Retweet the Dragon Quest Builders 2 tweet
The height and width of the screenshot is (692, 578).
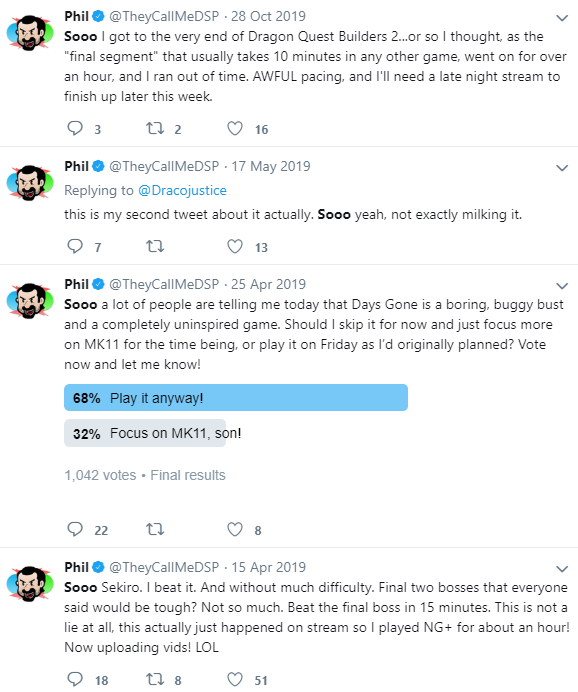coord(155,128)
